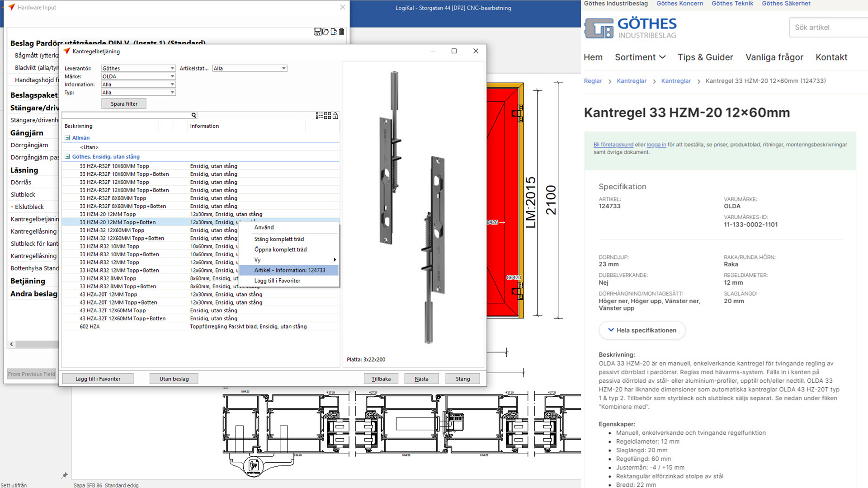
Task: Click the Utan beslag button
Action: 174,379
